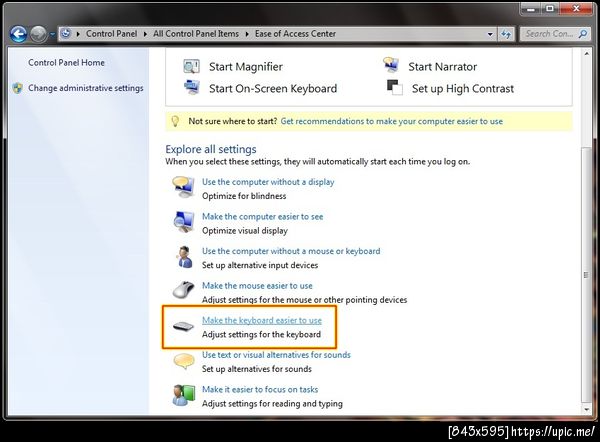Click Set up High Contrast
Screen dimensions: 600x442
pos(463,88)
